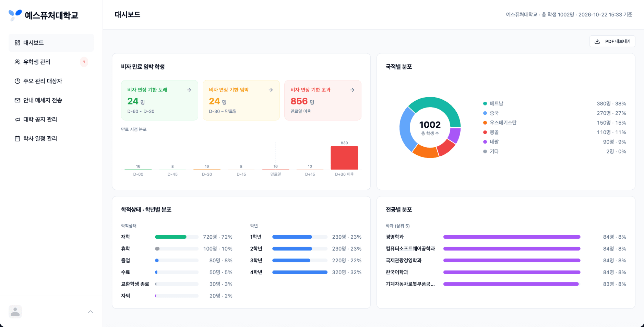Click the 안내 메세지 전송 envelope icon

click(17, 100)
